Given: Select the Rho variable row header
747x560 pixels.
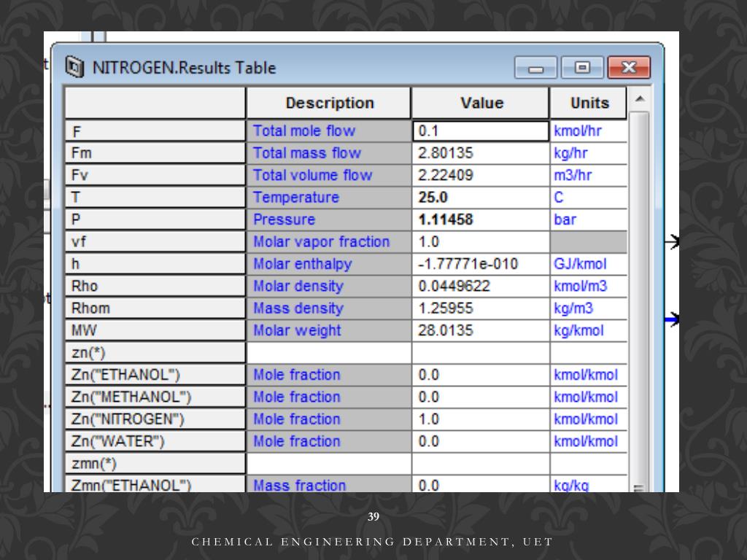Looking at the screenshot, I should (155, 286).
